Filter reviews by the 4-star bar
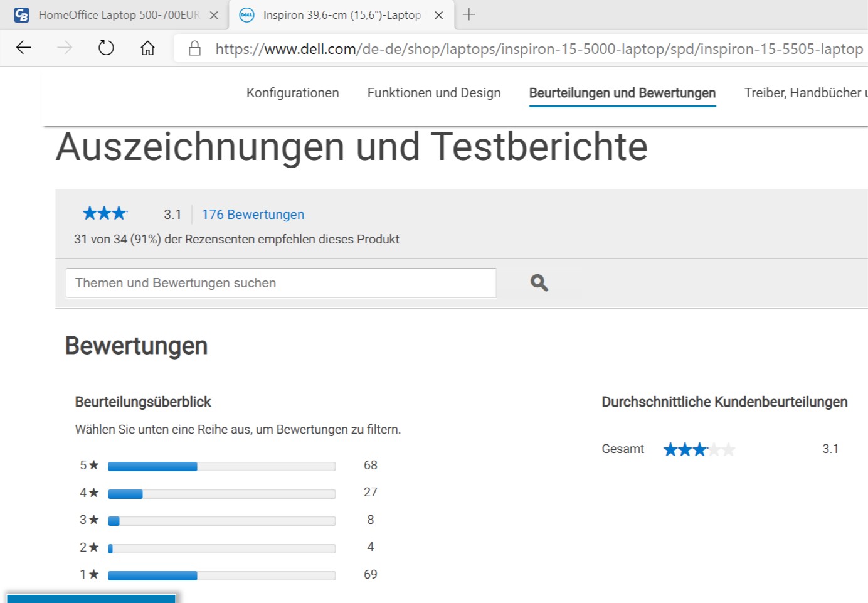868x603 pixels. [x=221, y=494]
